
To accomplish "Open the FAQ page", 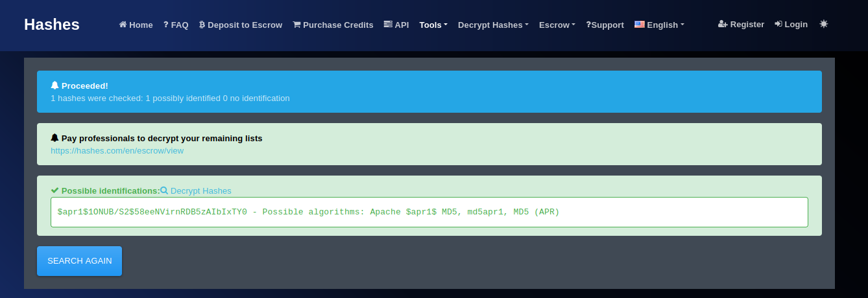I will 175,25.
